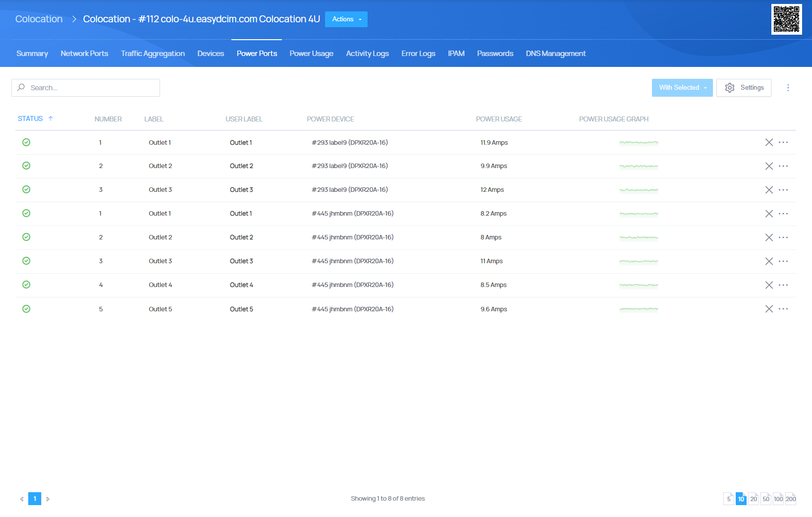The image size is (812, 517).
Task: Switch to the Summary tab
Action: pyautogui.click(x=32, y=54)
